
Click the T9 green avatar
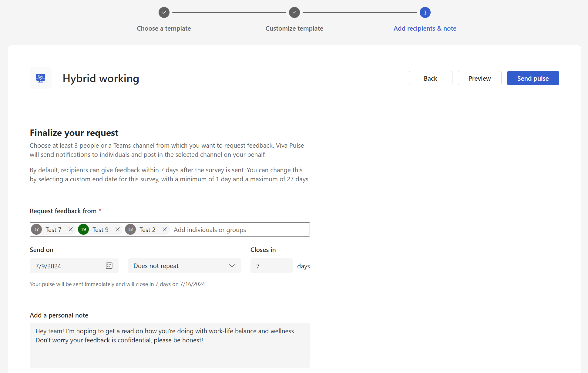pyautogui.click(x=83, y=230)
